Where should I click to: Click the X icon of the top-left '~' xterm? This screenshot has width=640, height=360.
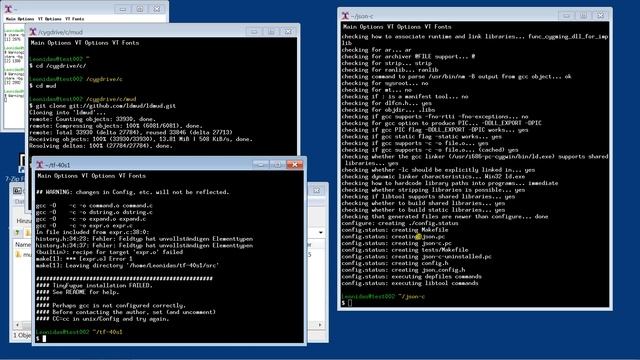click(x=8, y=9)
